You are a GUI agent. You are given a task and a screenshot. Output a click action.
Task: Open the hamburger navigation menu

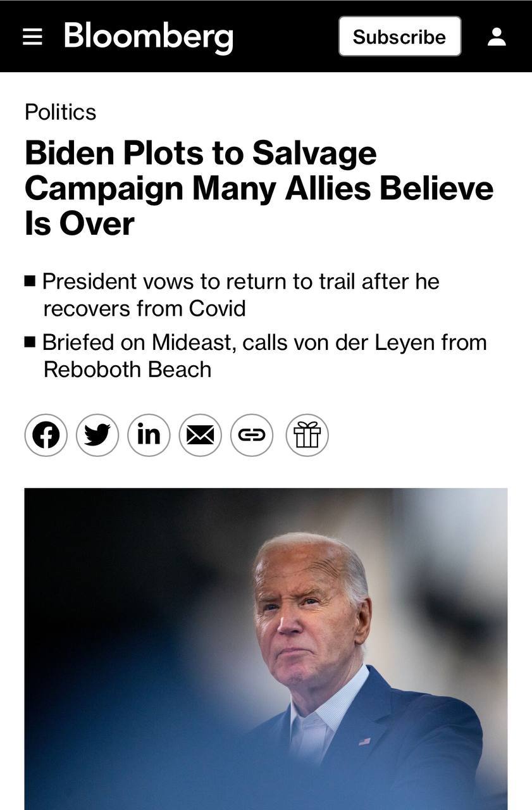[32, 37]
